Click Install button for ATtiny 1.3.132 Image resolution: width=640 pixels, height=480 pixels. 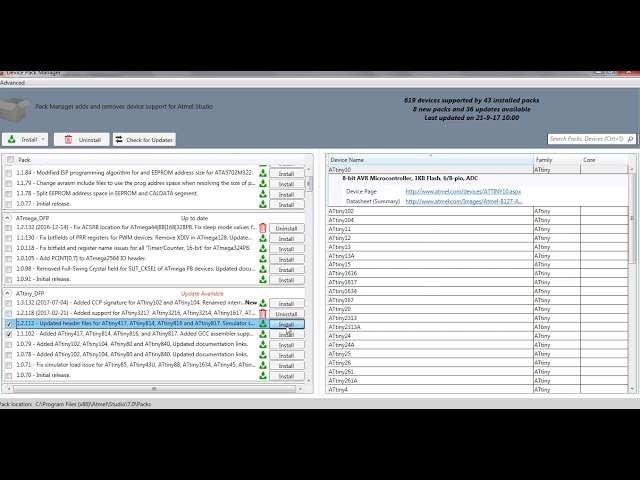[x=286, y=304]
